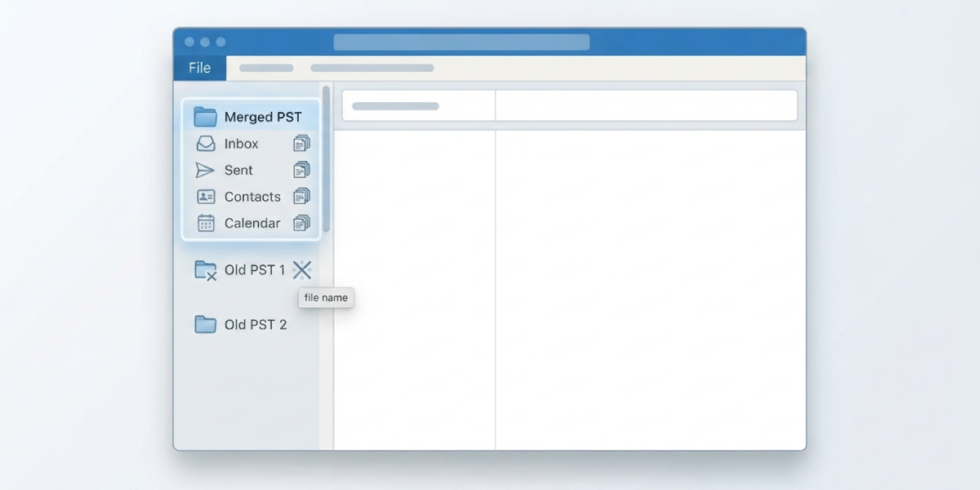Click the Calendar grid icon
Image resolution: width=980 pixels, height=490 pixels.
tap(206, 223)
